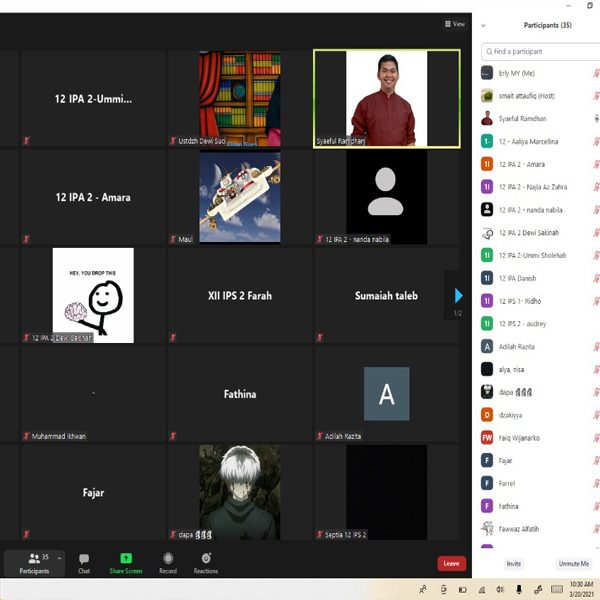Click Erly MY's muted microphone icon
Screen dimensions: 600x600
point(595,73)
